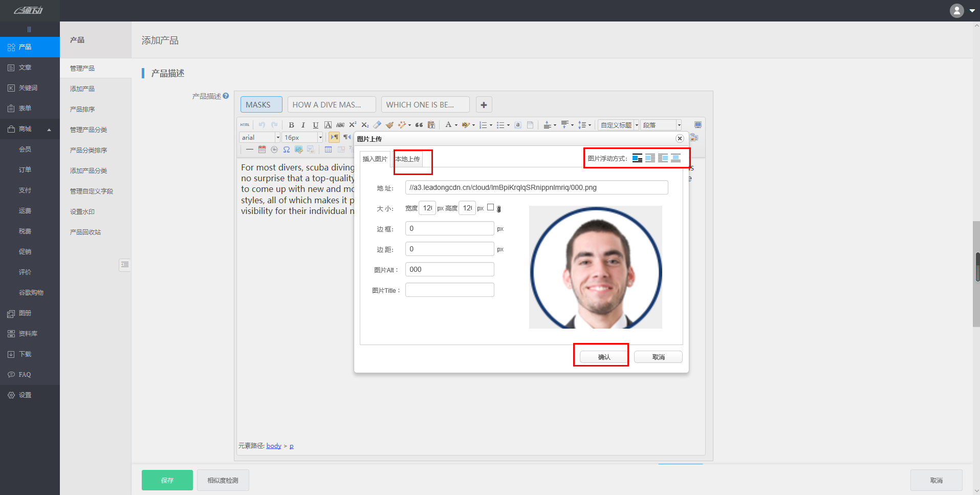Image resolution: width=980 pixels, height=495 pixels.
Task: Apply underline from the editor toolbar
Action: click(315, 125)
